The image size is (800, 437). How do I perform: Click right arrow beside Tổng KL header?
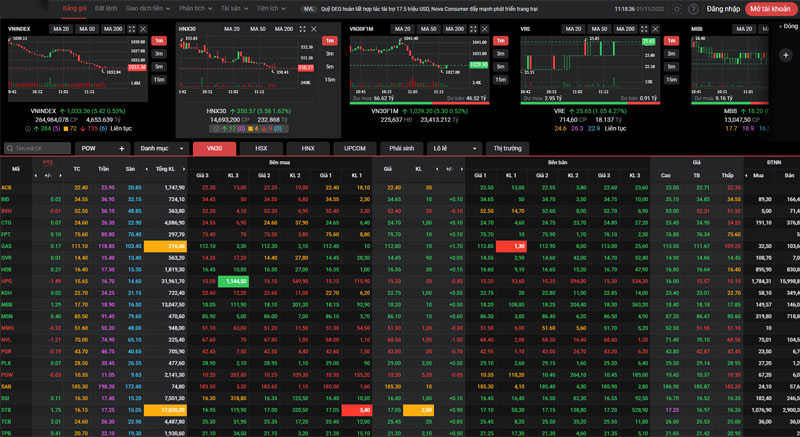(184, 169)
